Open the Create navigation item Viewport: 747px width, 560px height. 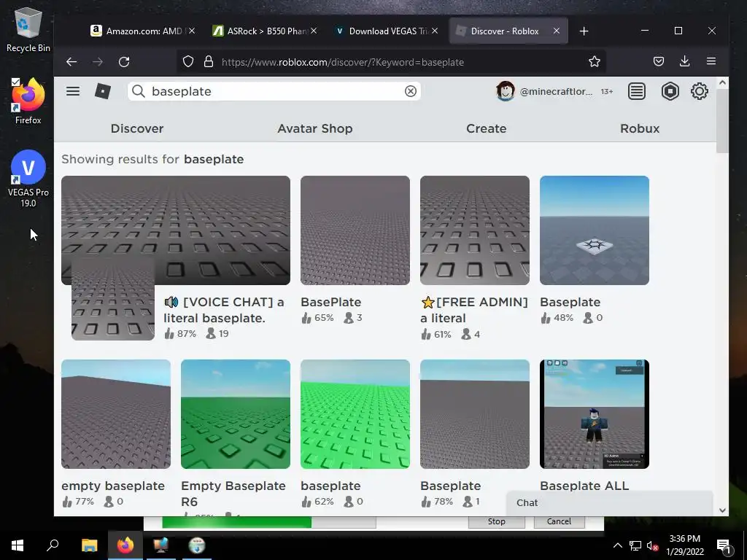[486, 128]
